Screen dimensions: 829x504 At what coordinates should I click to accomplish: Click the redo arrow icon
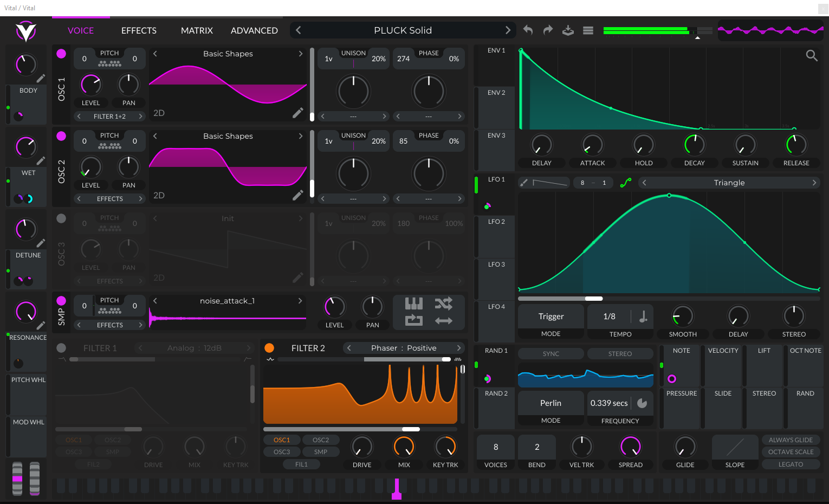548,30
